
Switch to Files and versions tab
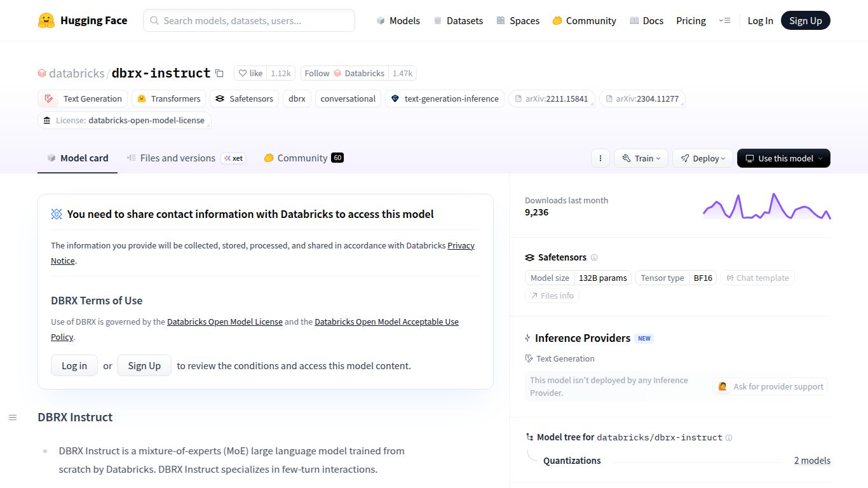click(177, 158)
